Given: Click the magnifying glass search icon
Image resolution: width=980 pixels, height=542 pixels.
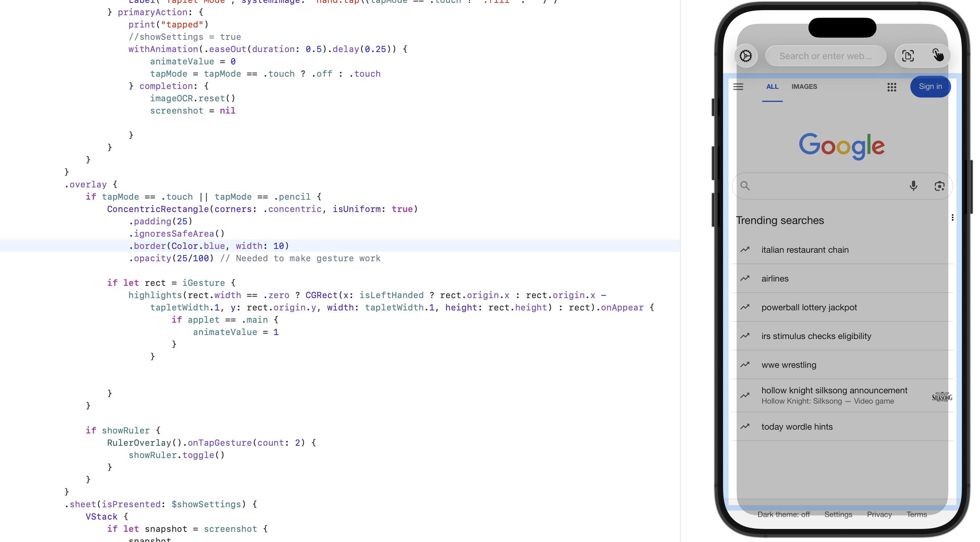Looking at the screenshot, I should (745, 186).
